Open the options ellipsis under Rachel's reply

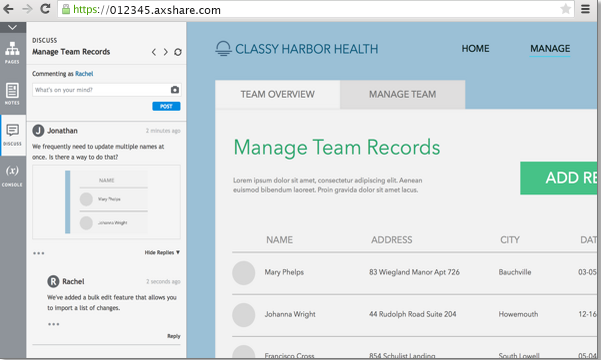point(54,324)
